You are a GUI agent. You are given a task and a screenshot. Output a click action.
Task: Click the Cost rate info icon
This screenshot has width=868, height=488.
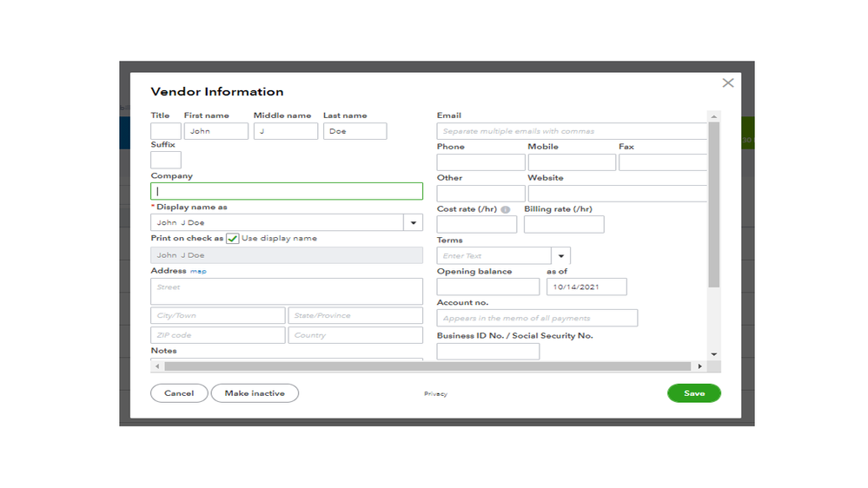(506, 209)
